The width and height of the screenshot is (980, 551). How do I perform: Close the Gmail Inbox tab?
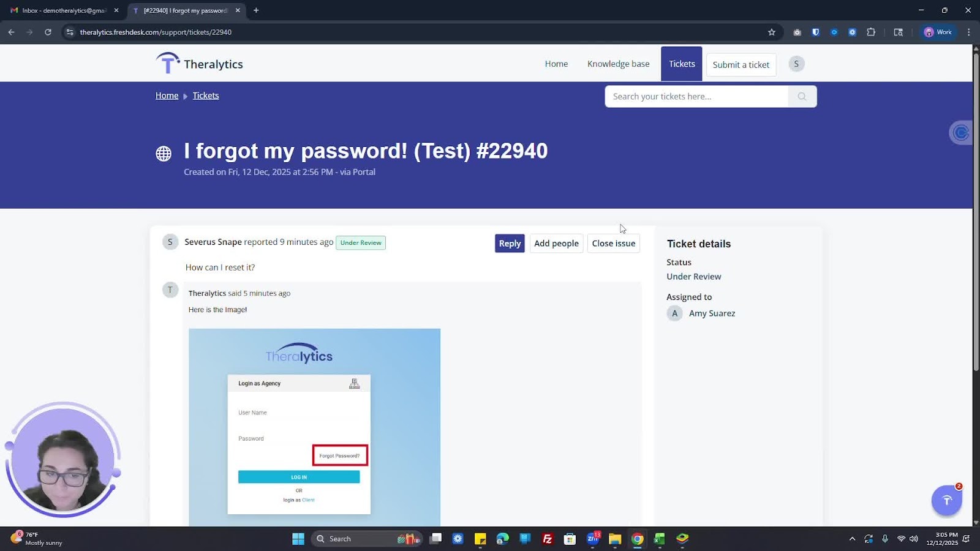click(x=116, y=10)
